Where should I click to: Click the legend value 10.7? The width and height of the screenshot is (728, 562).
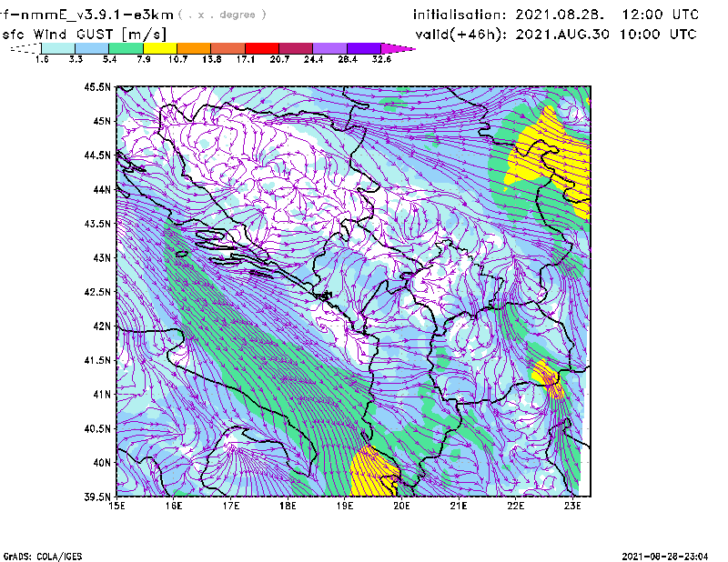[x=177, y=59]
